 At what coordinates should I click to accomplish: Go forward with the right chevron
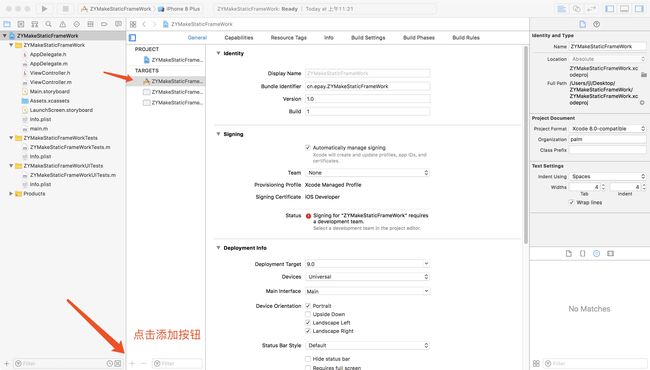[x=154, y=24]
